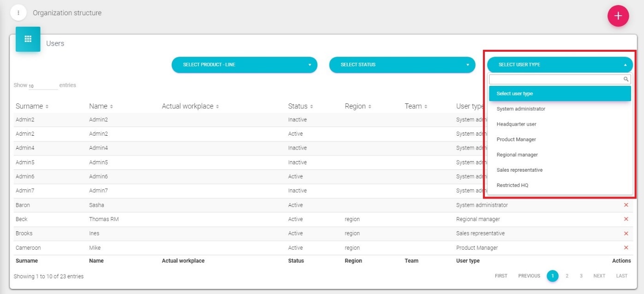Collapse the Select User Type dropdown
The image size is (644, 294).
tap(560, 65)
